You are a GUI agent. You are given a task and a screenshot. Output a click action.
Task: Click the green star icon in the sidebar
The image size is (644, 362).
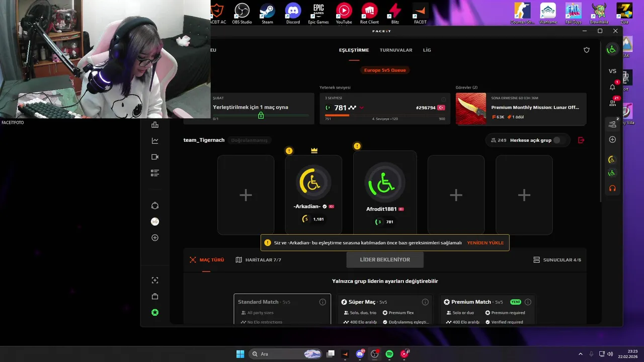pyautogui.click(x=155, y=312)
